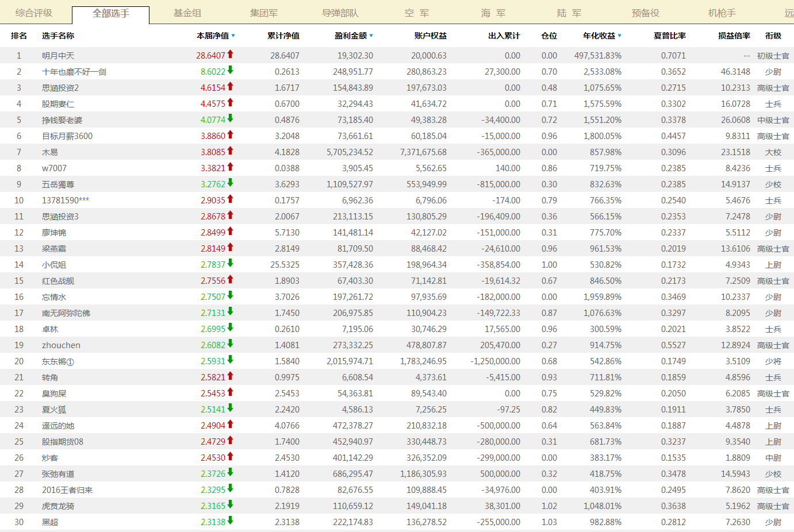
Task: Click the 损益倍率 column header
Action: 734,36
